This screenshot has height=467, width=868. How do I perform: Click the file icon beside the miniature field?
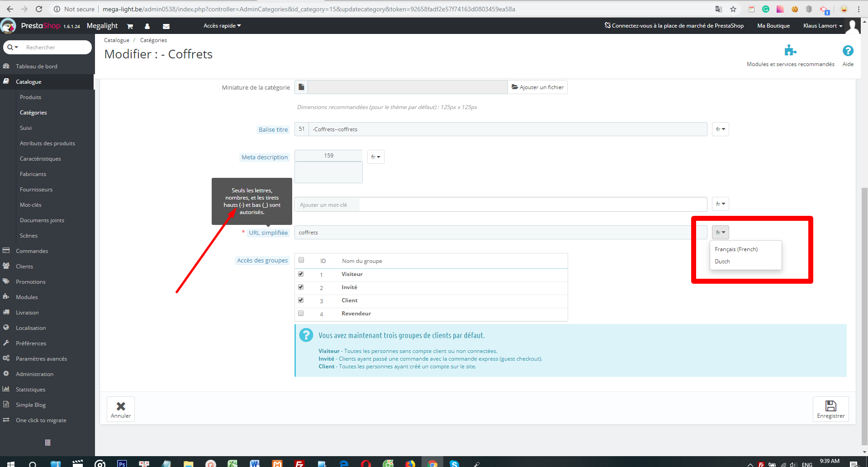click(301, 87)
